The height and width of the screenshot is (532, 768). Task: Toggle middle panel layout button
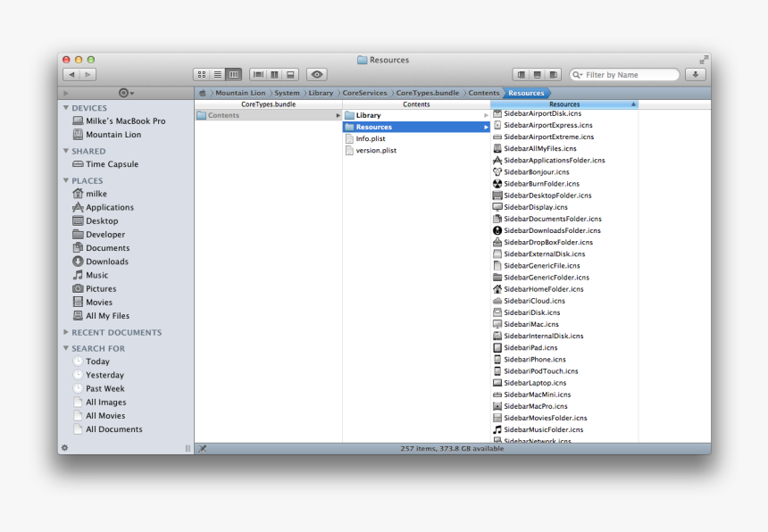coord(538,74)
